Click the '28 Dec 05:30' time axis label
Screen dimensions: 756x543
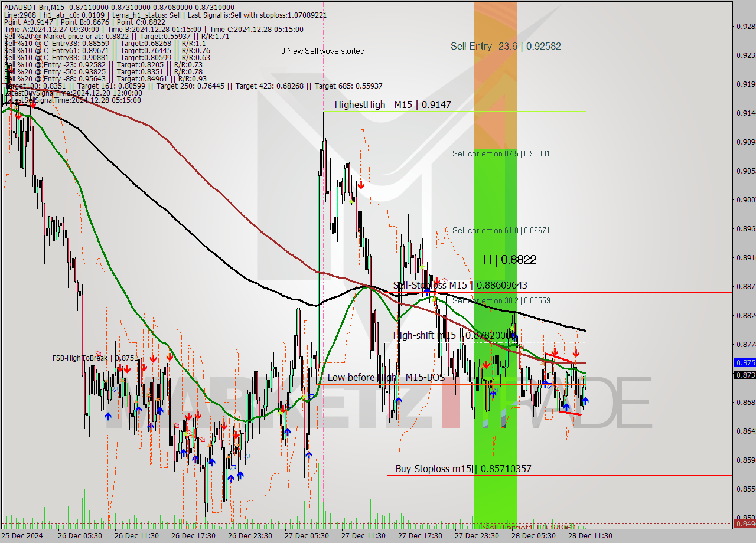pyautogui.click(x=534, y=536)
